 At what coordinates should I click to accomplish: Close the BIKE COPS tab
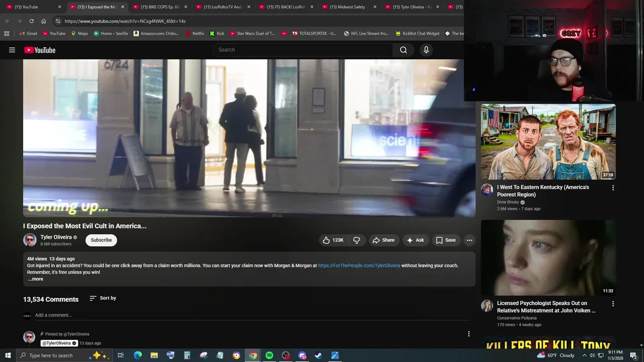[x=186, y=7]
